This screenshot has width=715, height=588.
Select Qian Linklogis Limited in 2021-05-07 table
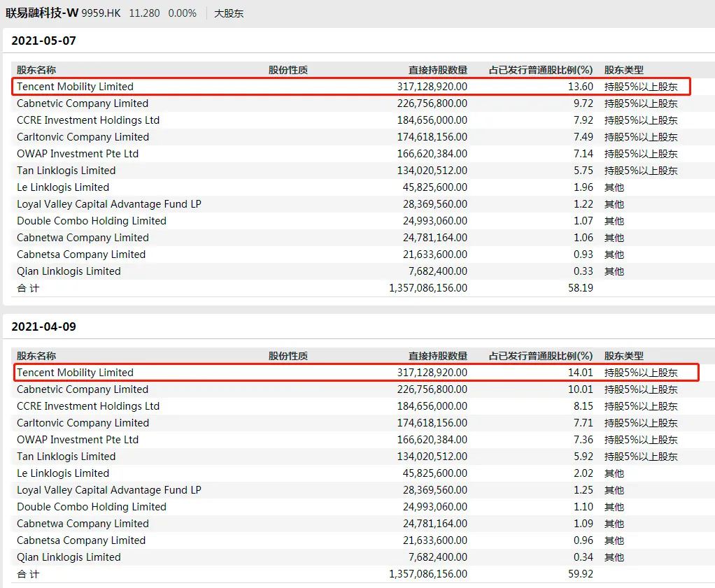coord(69,271)
